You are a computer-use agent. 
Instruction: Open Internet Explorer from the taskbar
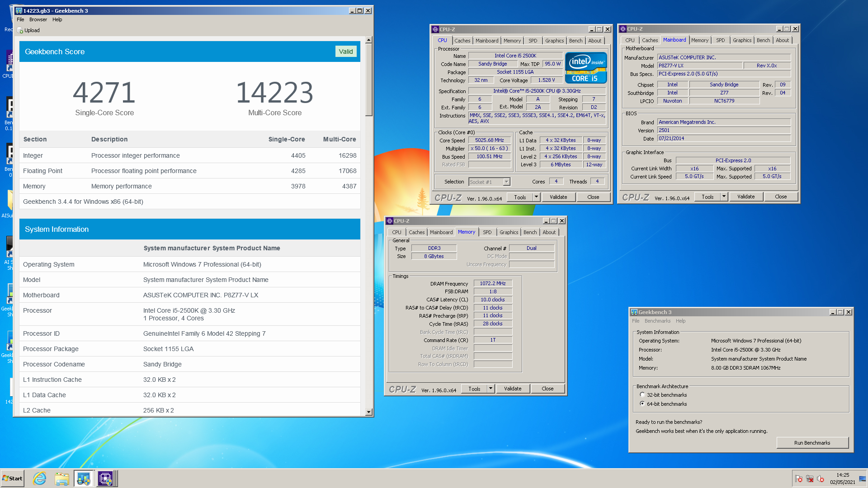coord(40,479)
